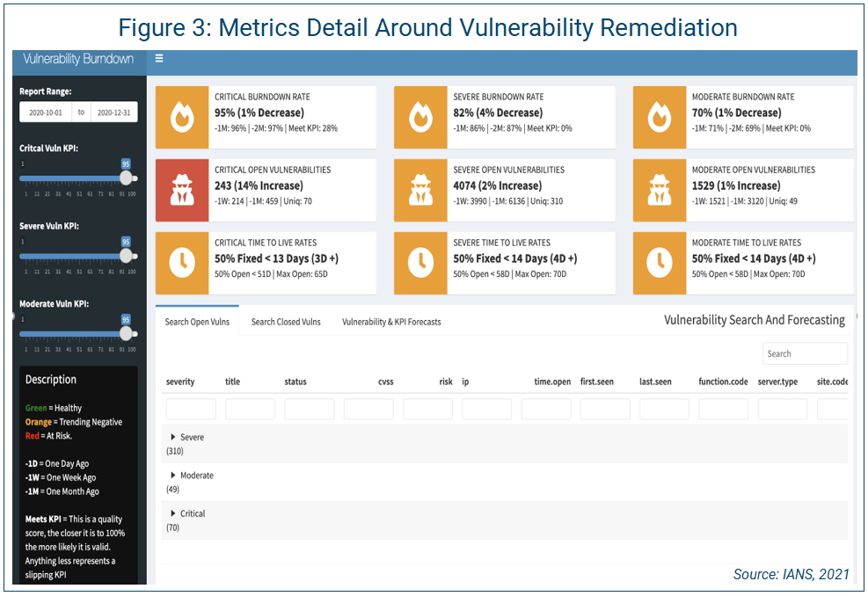Switch to the Search Closed Vulns tab
Screen dimensions: 868x596
pyautogui.click(x=283, y=321)
